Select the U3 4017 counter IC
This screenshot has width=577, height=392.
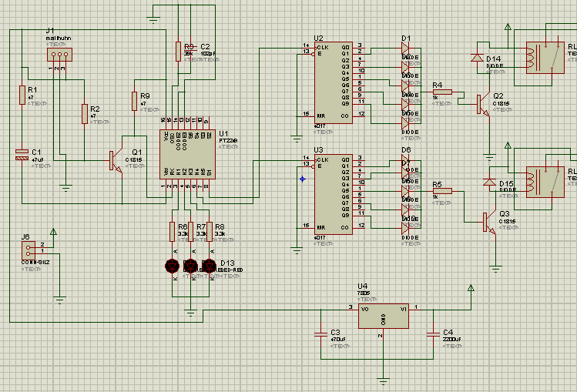(x=334, y=193)
